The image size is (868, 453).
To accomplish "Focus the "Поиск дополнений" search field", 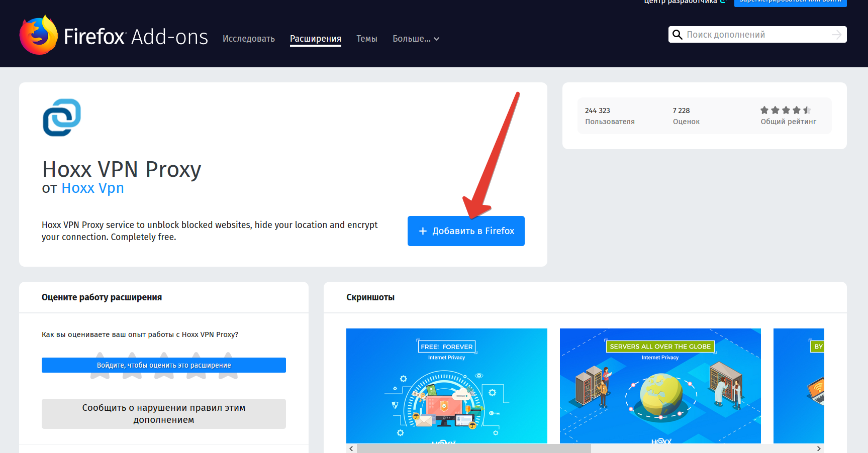I will point(757,35).
